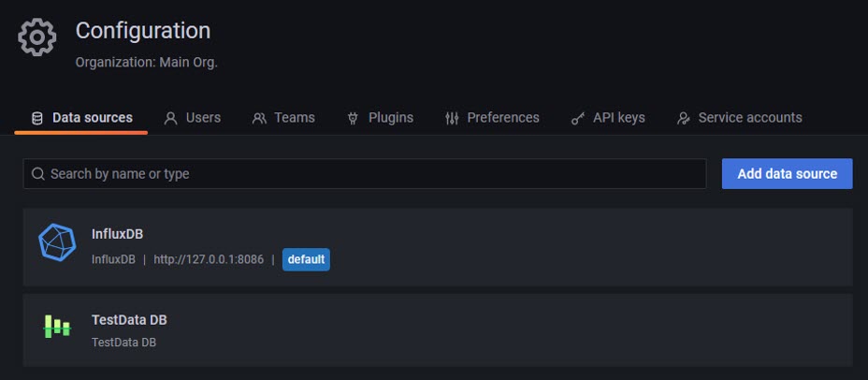This screenshot has height=380, width=868.
Task: Click the TestData DB green bars logo
Action: click(x=57, y=327)
